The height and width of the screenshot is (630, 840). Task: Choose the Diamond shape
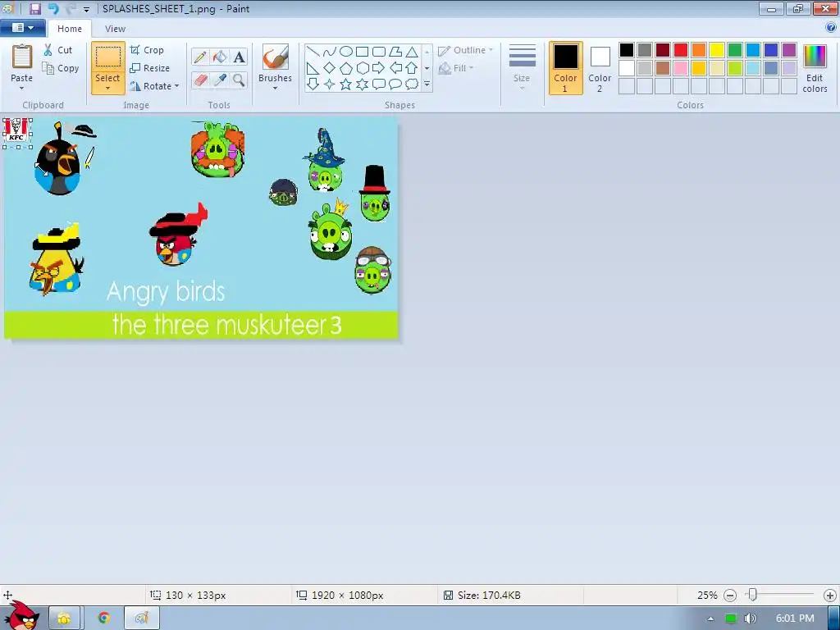pos(330,68)
